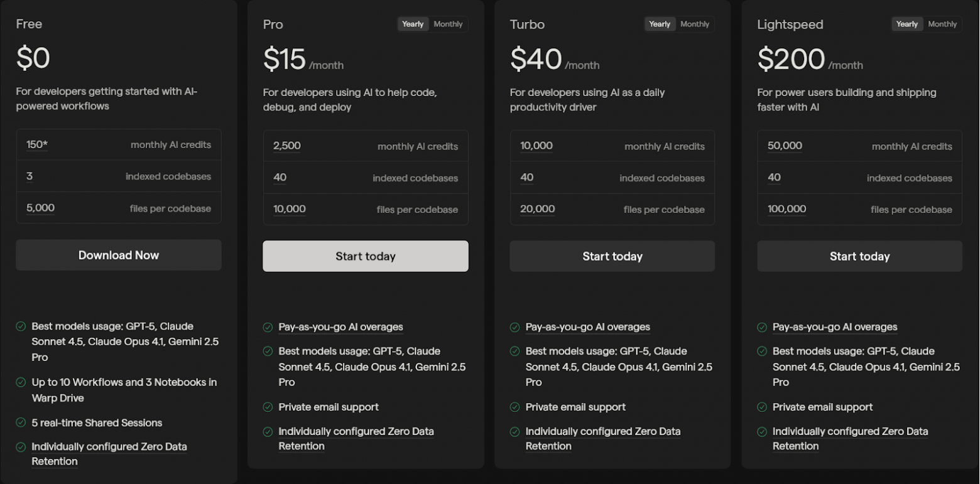Start today with the Turbo plan
Screen dimensions: 980x484
tap(612, 256)
